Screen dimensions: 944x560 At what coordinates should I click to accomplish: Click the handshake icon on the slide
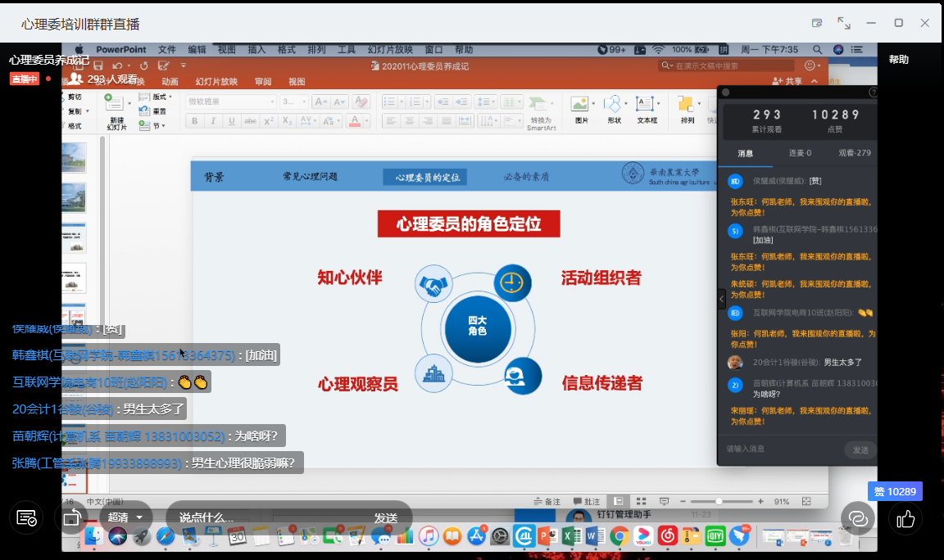click(433, 285)
